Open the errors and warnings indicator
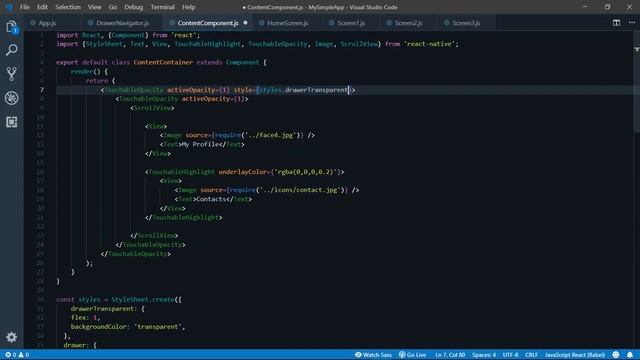The image size is (640, 360). [17, 355]
